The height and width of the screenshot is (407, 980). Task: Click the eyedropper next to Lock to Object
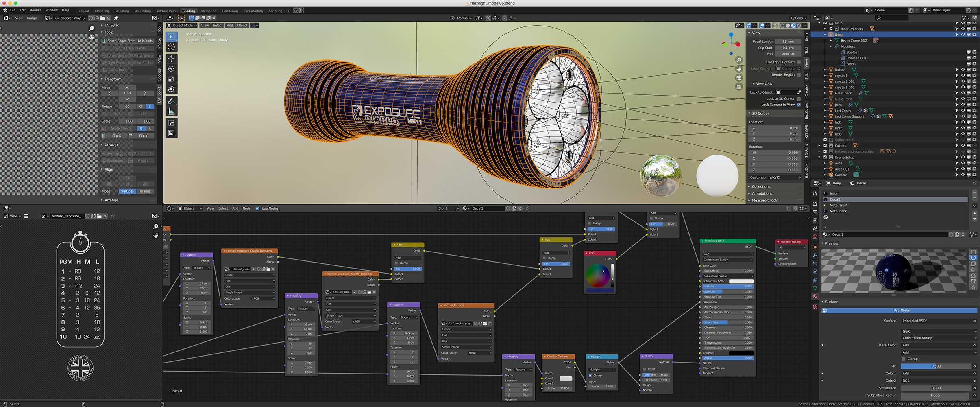(799, 92)
